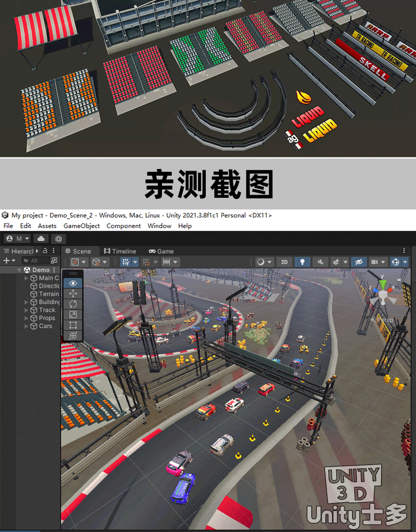Viewport: 416px width, 532px height.
Task: Toggle scene visibility hidden-eye button
Action: coord(359,262)
